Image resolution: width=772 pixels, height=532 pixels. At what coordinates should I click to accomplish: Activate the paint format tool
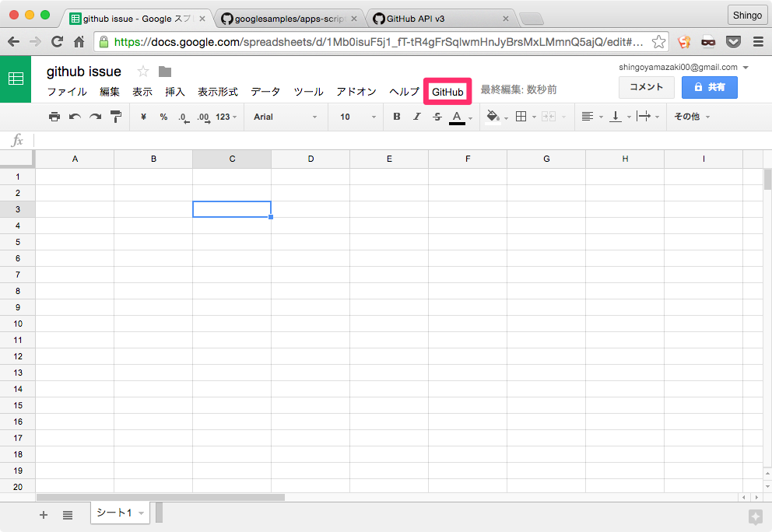[114, 116]
